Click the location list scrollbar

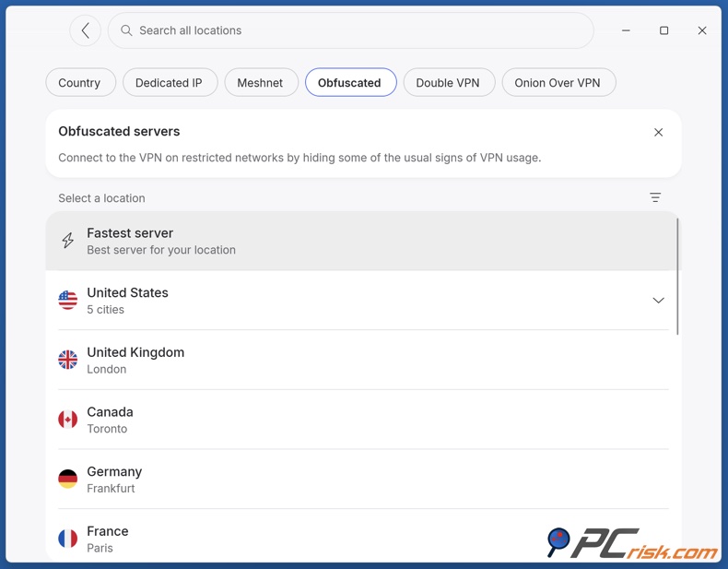click(x=677, y=277)
